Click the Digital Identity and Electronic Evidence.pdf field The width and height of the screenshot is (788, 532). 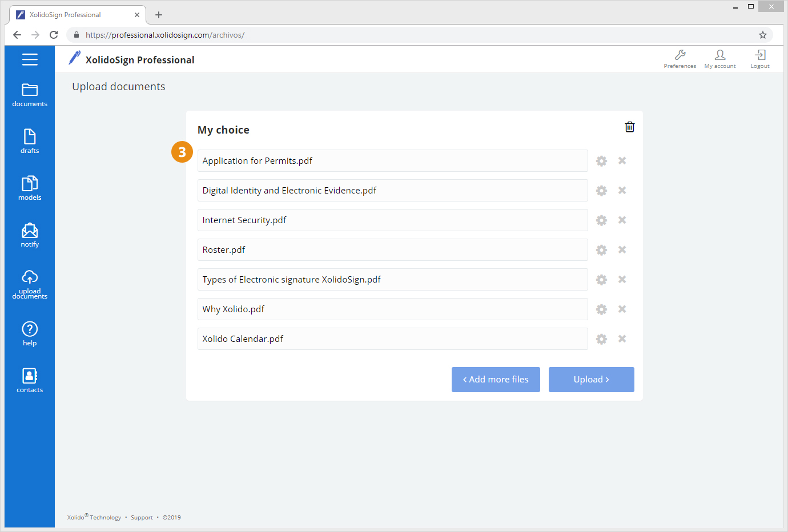(x=393, y=191)
